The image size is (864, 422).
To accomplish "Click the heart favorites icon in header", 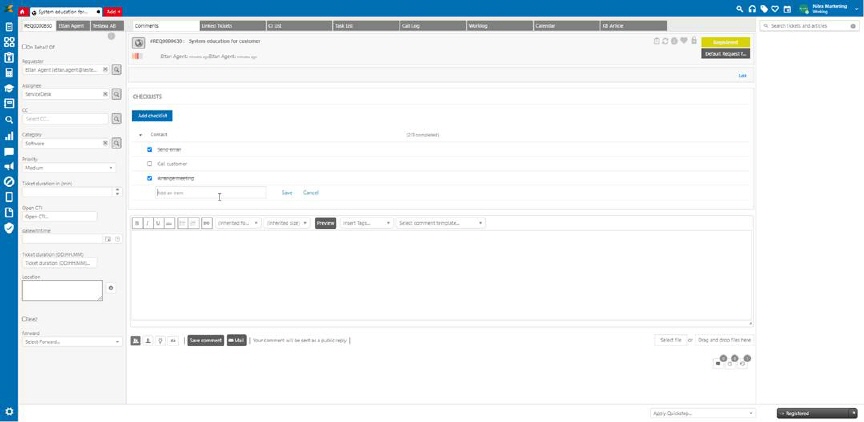I will [x=777, y=9].
